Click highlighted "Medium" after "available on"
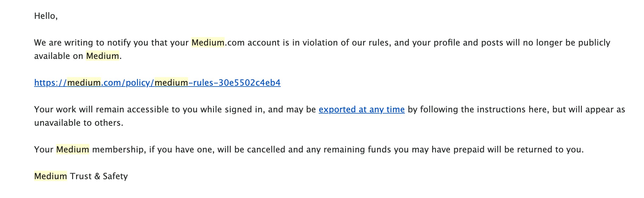 point(103,56)
